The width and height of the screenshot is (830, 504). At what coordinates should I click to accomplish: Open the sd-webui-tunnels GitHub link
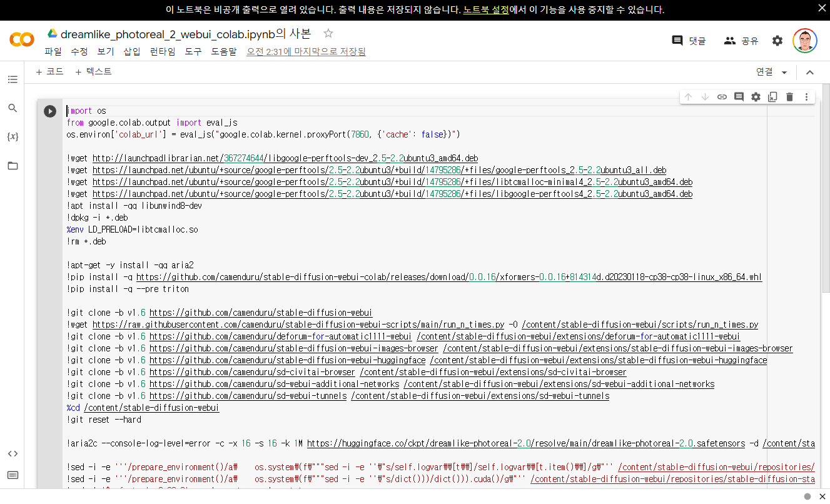tap(248, 396)
